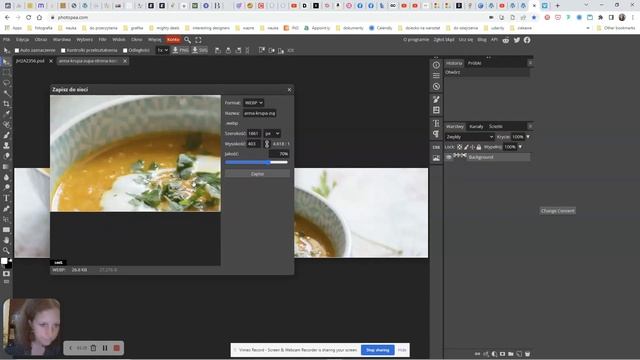Click Stop sharing button
The width and height of the screenshot is (640, 360).
pos(378,350)
